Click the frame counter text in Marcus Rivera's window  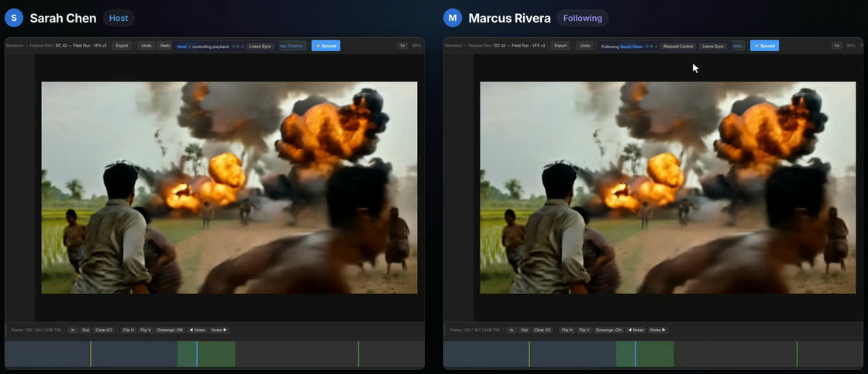(477, 331)
